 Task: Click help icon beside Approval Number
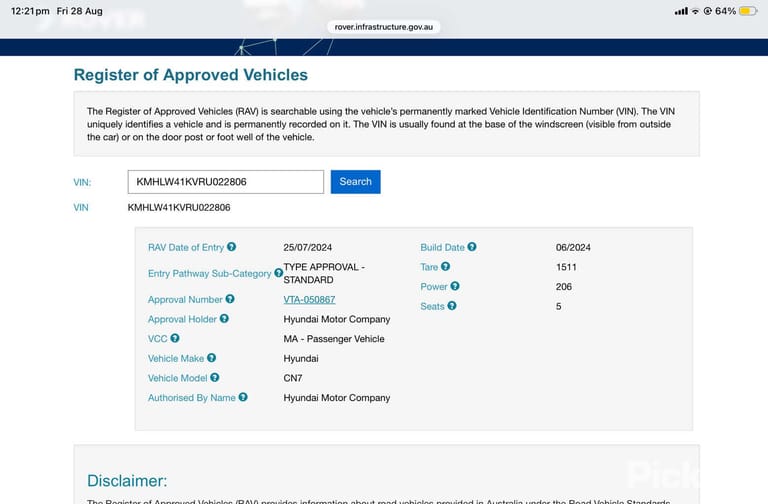(x=230, y=299)
